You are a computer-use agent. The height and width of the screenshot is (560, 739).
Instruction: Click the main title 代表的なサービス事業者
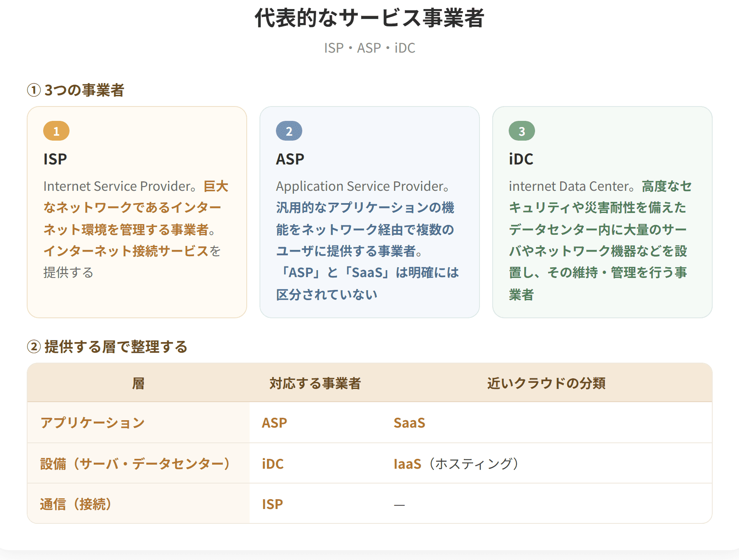click(x=369, y=18)
